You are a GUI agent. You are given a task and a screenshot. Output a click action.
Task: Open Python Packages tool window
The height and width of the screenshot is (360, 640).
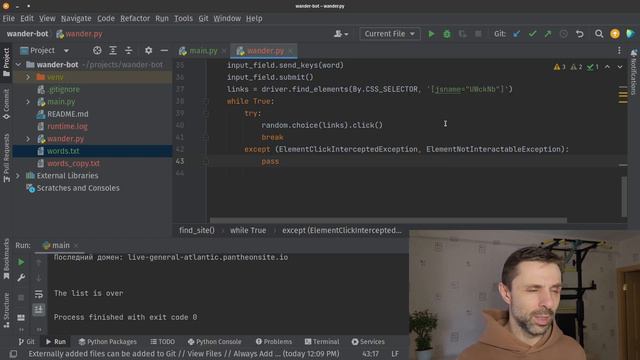(x=107, y=342)
